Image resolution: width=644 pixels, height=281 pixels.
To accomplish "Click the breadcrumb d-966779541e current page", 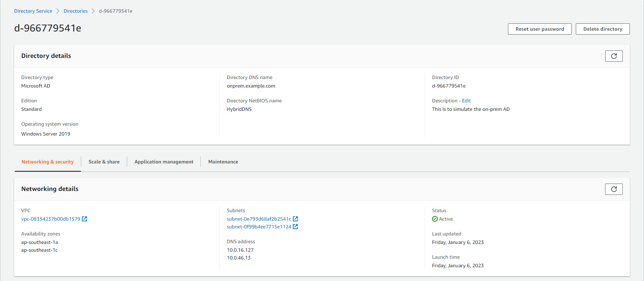I will 116,11.
